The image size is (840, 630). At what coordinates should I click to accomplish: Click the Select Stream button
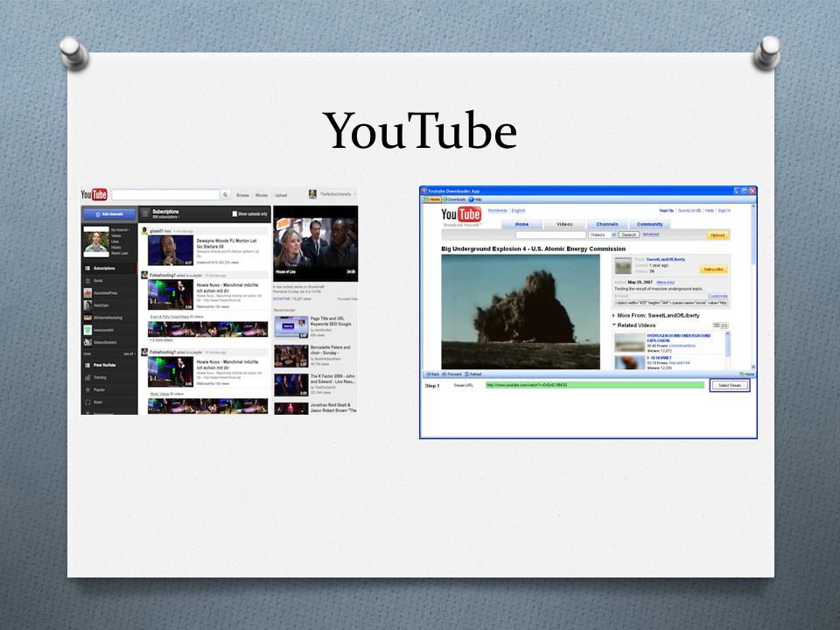(x=729, y=385)
